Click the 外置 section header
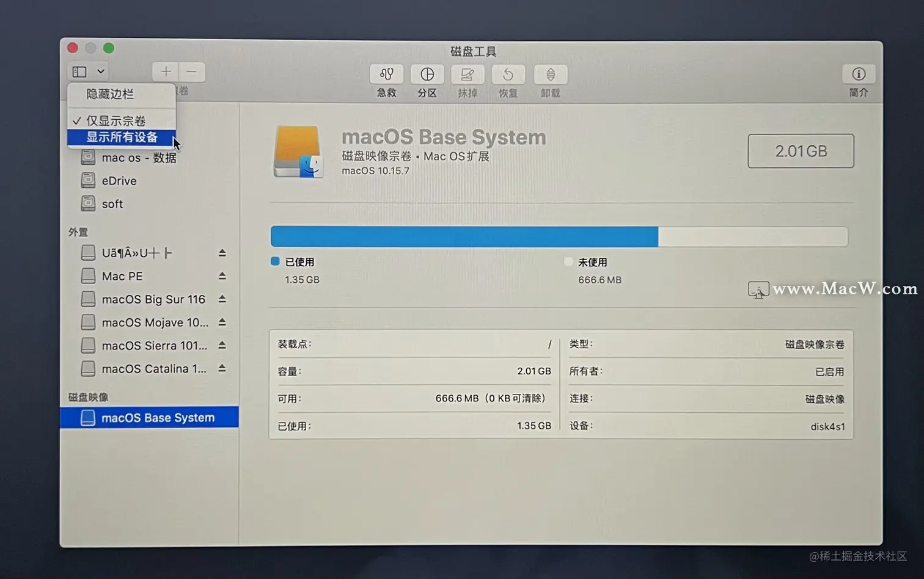 pos(78,232)
